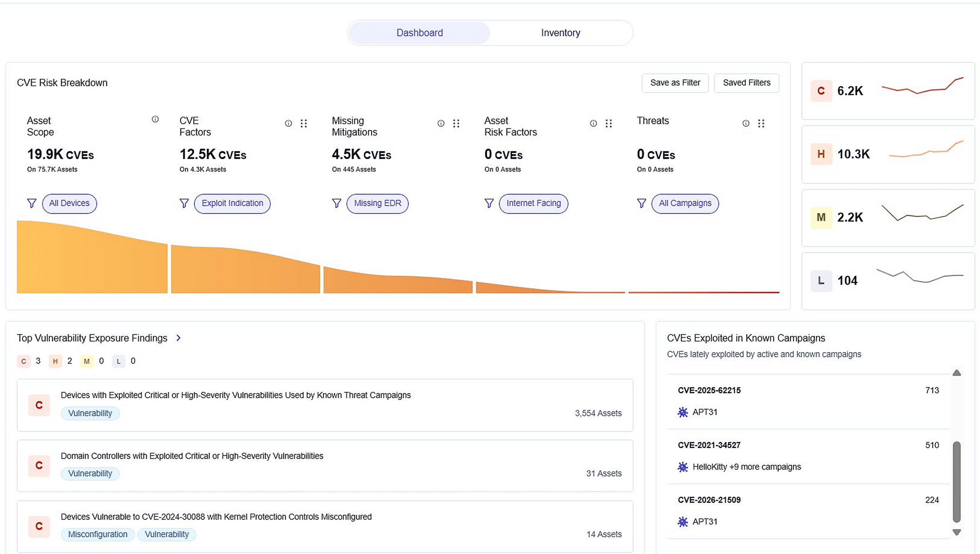Click the funnel icon beside All Campaigns
The image size is (980, 554).
(x=642, y=203)
